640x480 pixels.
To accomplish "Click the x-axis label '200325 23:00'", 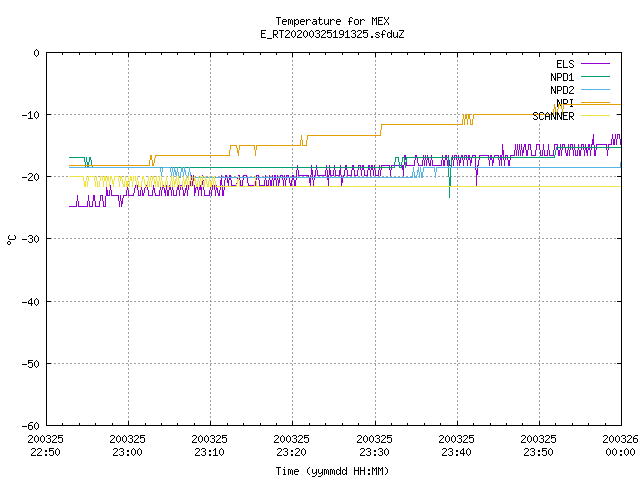I will (127, 446).
